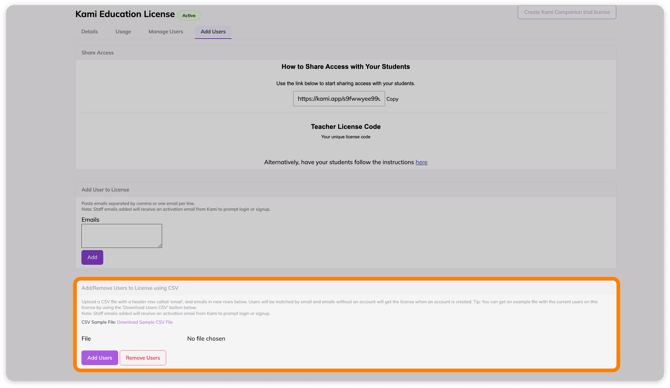
Task: Click Create Kami Companion trial license button
Action: (x=567, y=12)
